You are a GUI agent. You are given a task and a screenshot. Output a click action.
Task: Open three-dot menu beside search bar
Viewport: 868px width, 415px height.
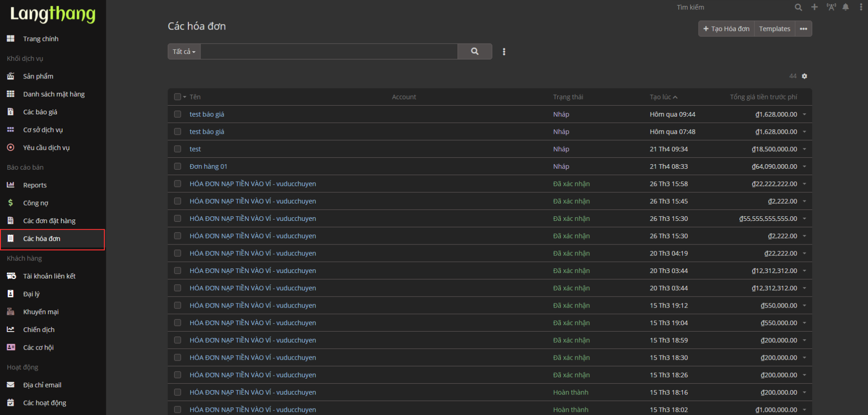point(504,52)
